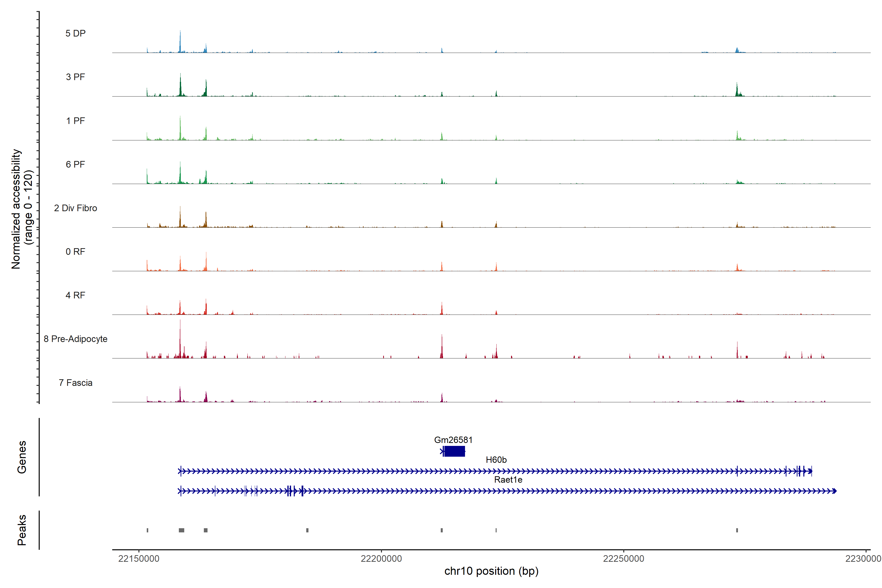Click the 5 DP track label
Viewport: 882px width, 588px height.
point(75,33)
